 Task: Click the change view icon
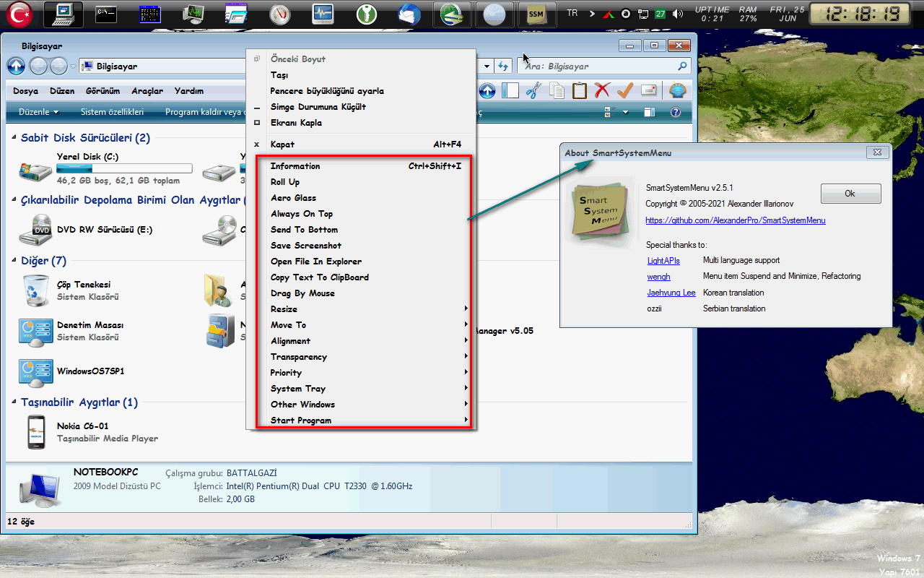(608, 112)
